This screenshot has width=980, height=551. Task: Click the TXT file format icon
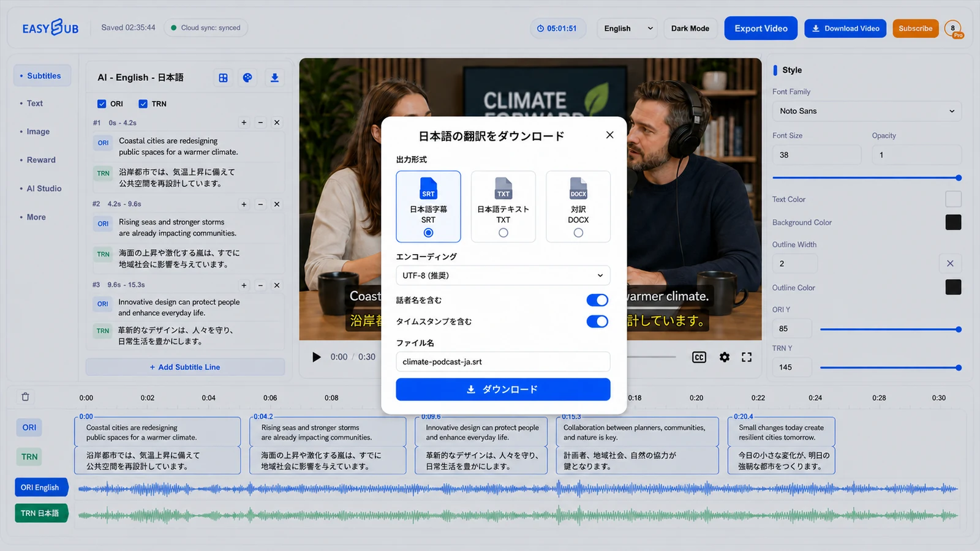(x=503, y=188)
